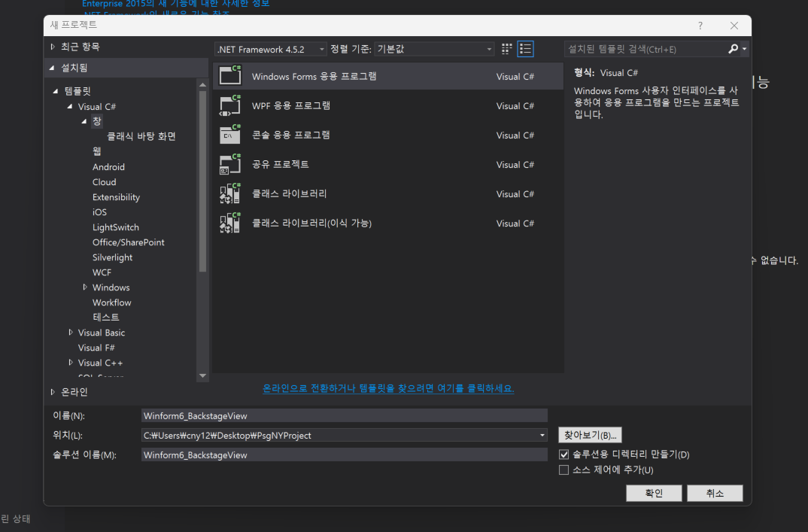Close the 새 프로젝트 dialog
The image size is (808, 532).
pos(734,26)
